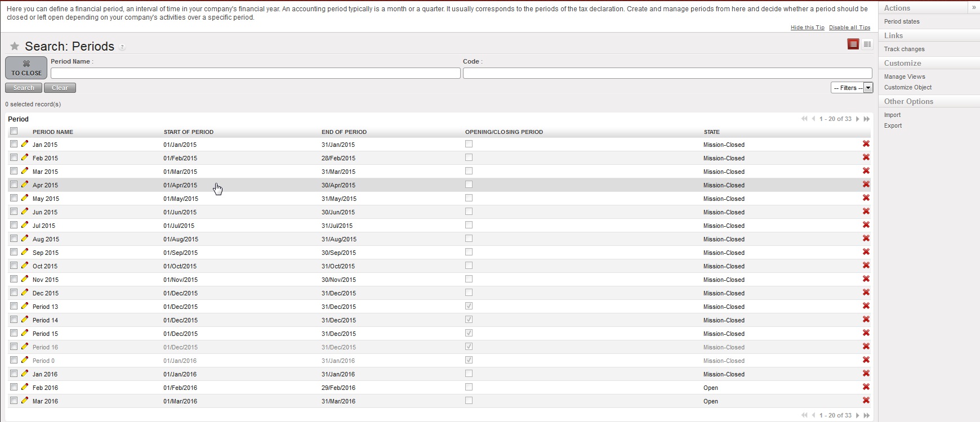This screenshot has height=422, width=980.
Task: Click the pencil edit icon for Jan 2015
Action: pos(25,144)
